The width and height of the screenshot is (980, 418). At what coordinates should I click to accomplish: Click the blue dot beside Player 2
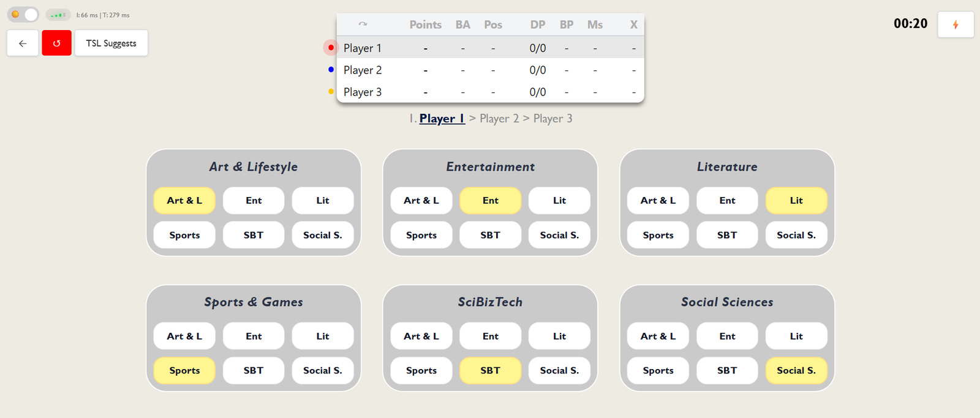click(x=331, y=70)
